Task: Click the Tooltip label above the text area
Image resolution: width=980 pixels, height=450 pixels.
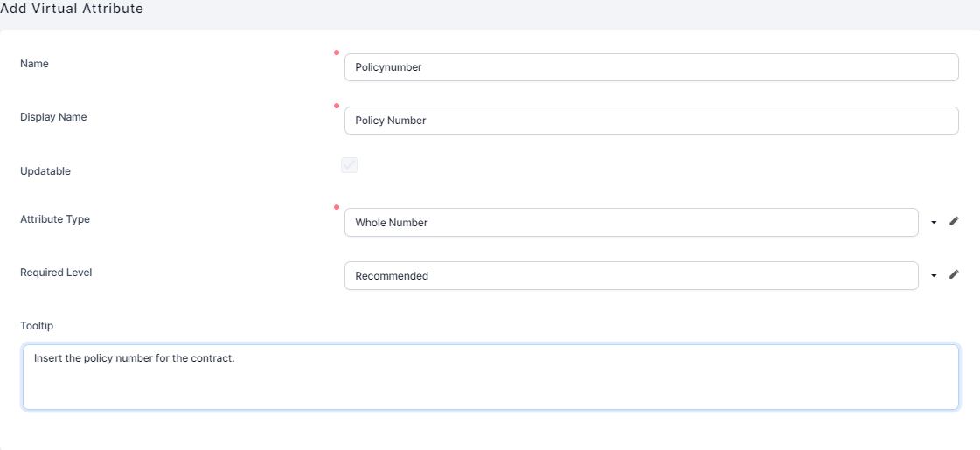Action: [37, 326]
